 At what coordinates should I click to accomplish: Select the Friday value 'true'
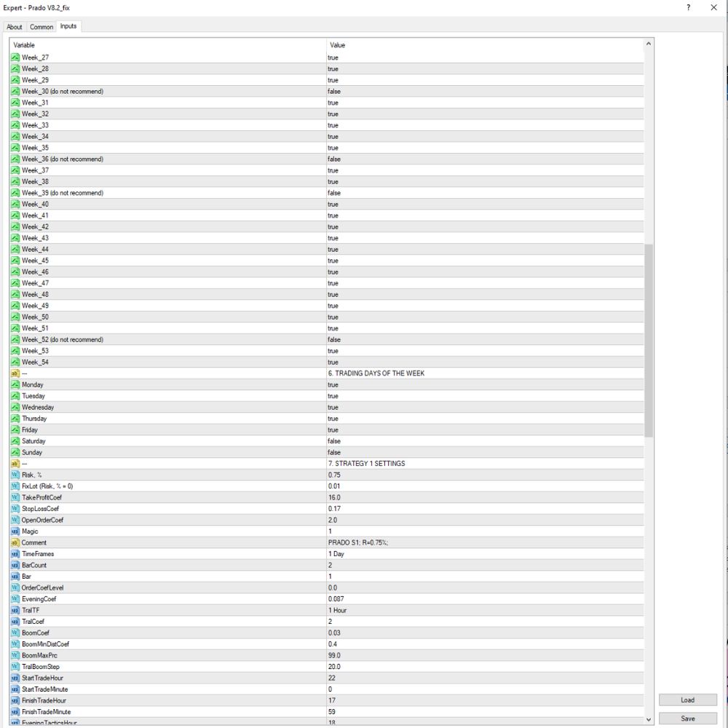point(333,430)
